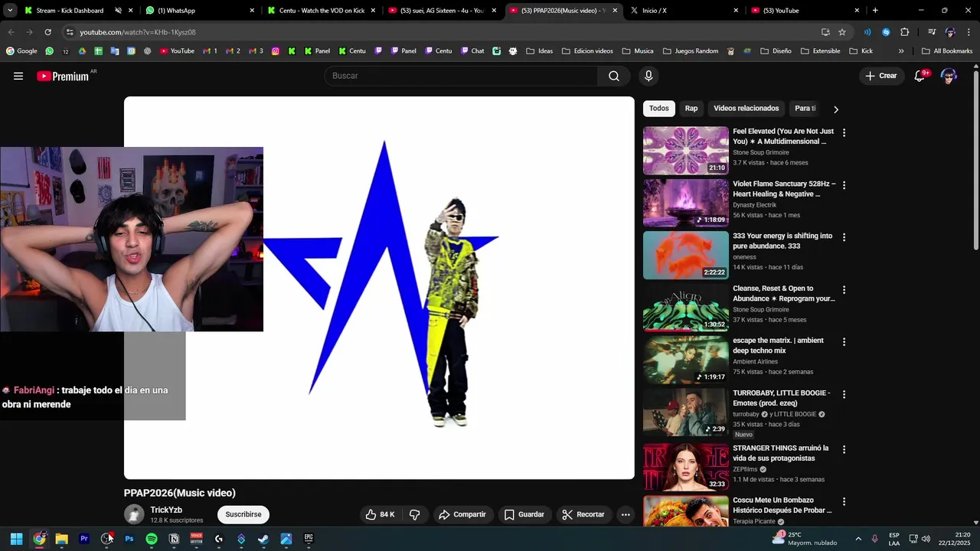Screen dimensions: 980x551
Task: Save video with Guardar button
Action: 524,514
